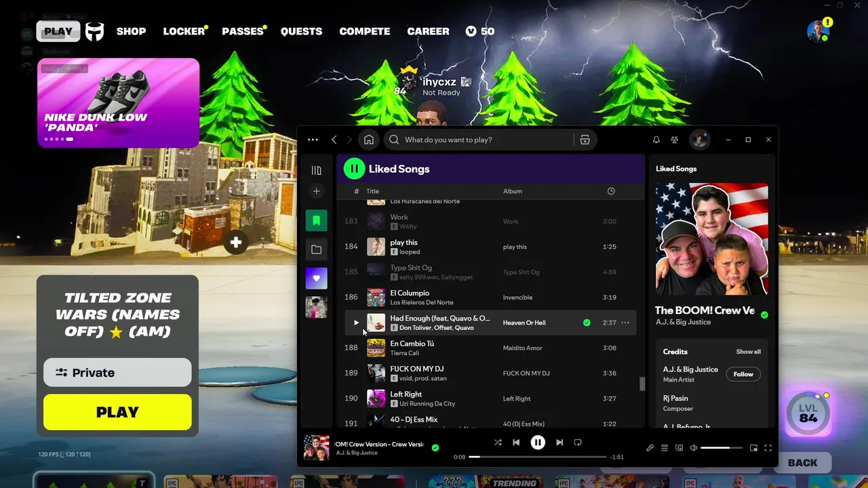Go back with the Spotify back arrow
868x488 pixels.
[334, 140]
